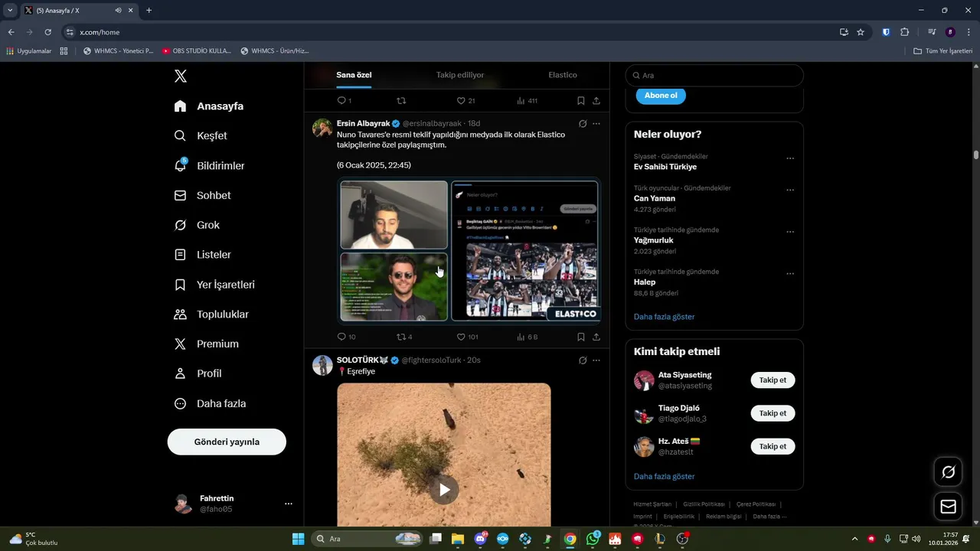Open Keşfet explore page
Viewport: 980px width, 551px height.
click(201, 135)
